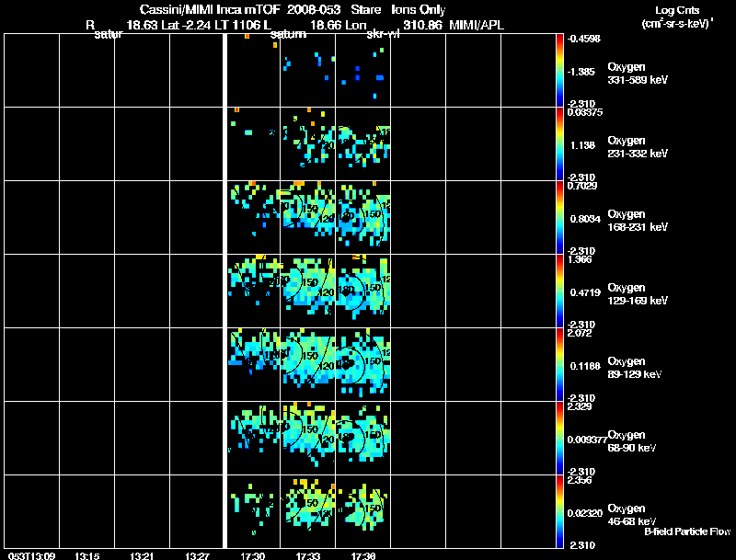The height and width of the screenshot is (560, 736).
Task: Click the 'Oxygen 129-169 keV' label
Action: point(638,294)
